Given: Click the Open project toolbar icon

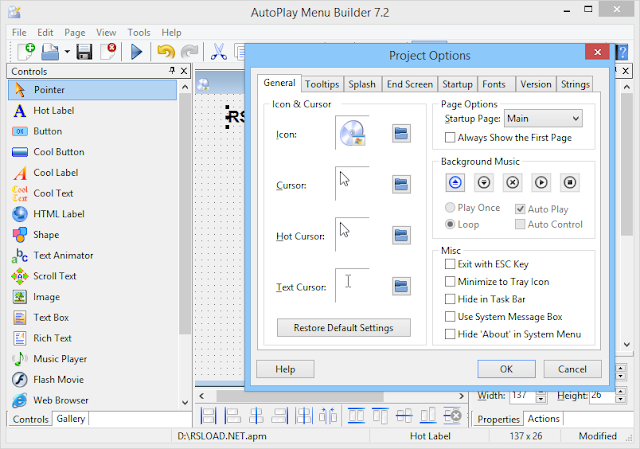Looking at the screenshot, I should [50, 52].
